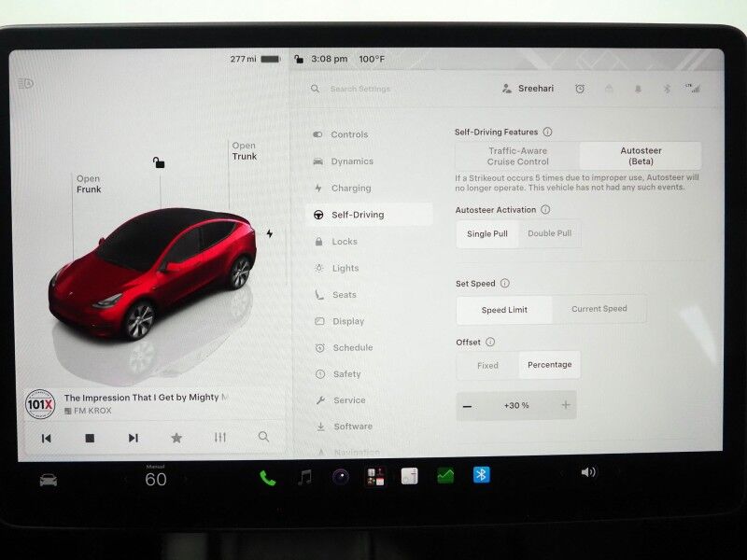The height and width of the screenshot is (560, 747).
Task: Show info for Offset
Action: pos(490,342)
